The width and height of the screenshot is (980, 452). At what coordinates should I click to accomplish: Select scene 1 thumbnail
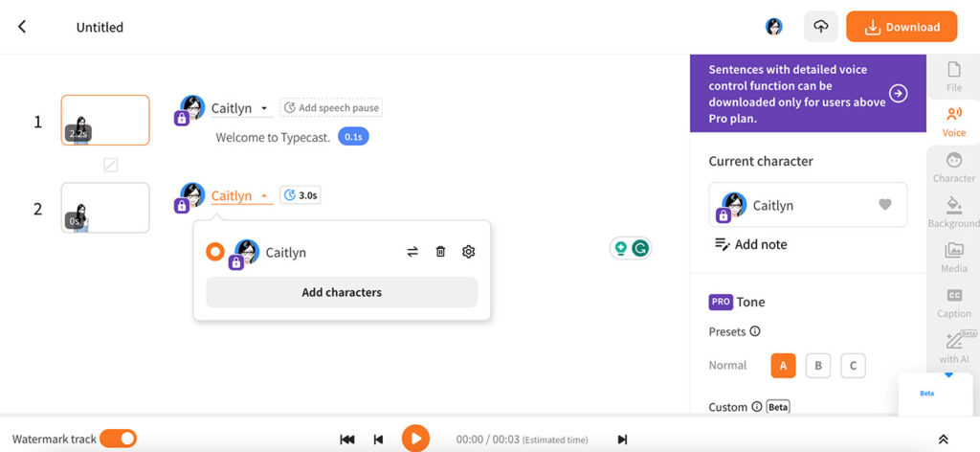tap(105, 120)
